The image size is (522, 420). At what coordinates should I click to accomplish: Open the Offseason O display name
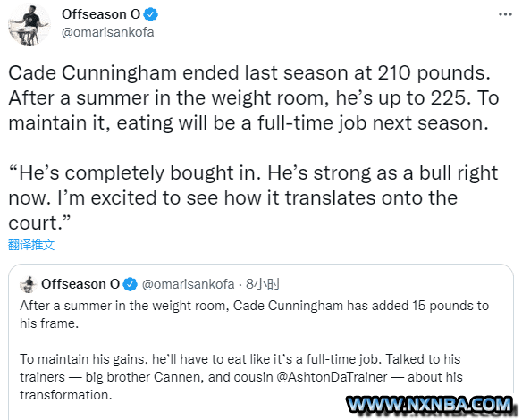coord(101,14)
